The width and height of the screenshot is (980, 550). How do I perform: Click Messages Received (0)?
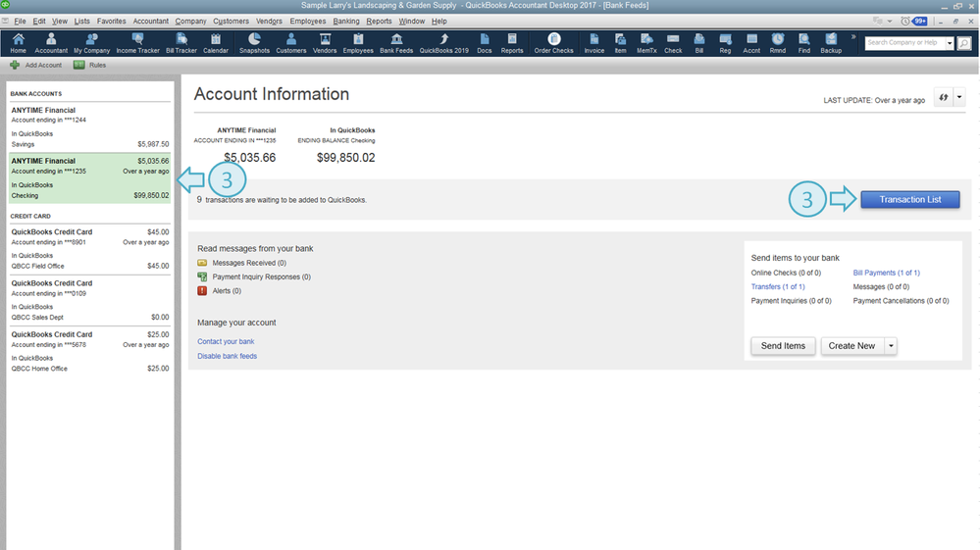(x=242, y=263)
